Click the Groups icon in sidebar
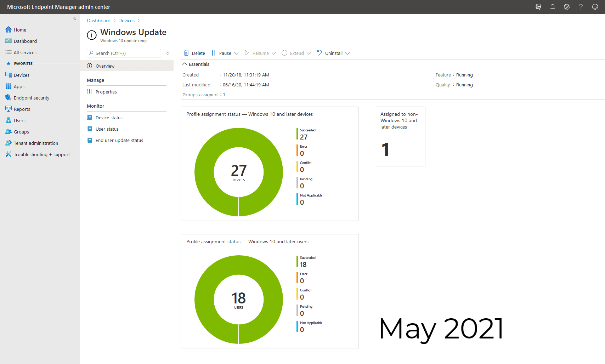 click(x=9, y=132)
